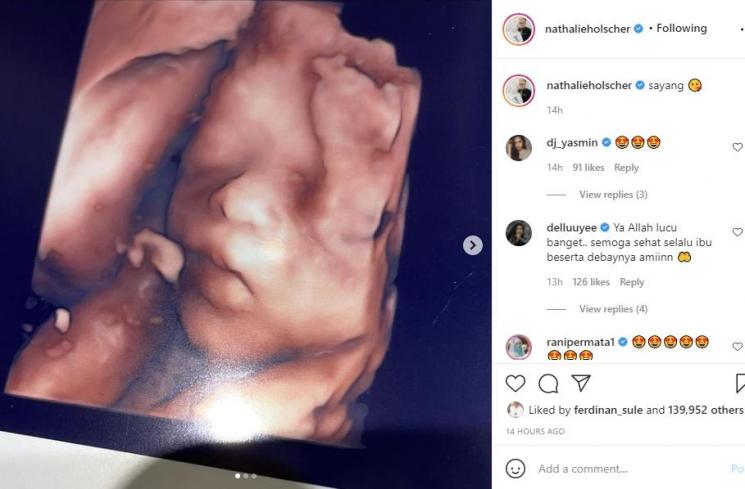The height and width of the screenshot is (489, 745).
Task: Like the post with the heart icon
Action: click(x=516, y=383)
